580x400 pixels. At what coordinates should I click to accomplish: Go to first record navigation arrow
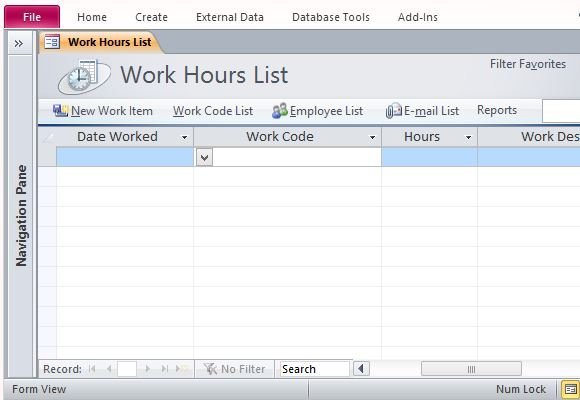(x=92, y=369)
